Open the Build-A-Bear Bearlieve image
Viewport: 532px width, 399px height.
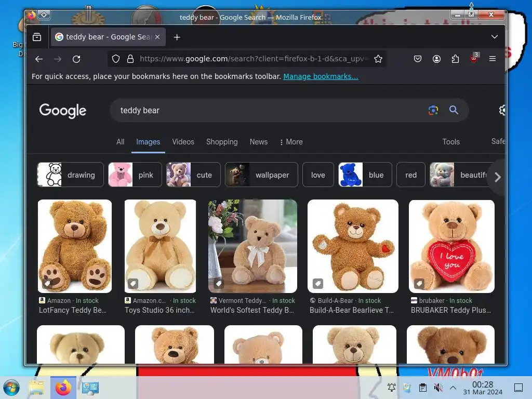(x=353, y=246)
